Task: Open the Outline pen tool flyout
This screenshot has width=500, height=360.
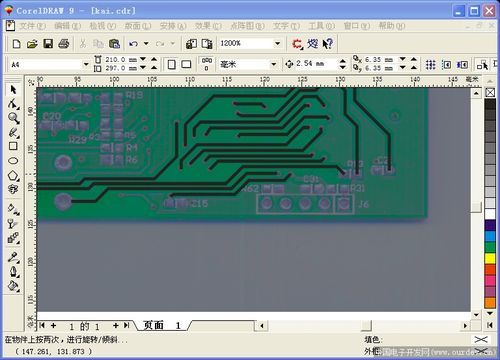Action: click(13, 272)
